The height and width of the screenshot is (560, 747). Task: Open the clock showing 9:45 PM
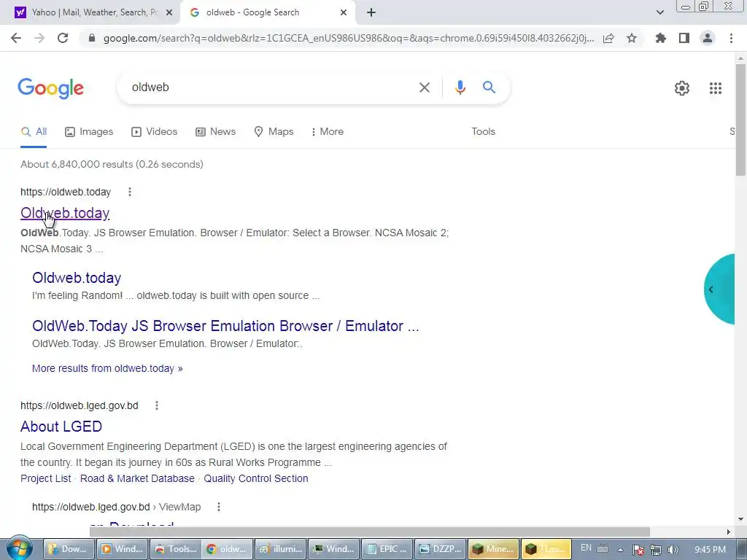pyautogui.click(x=710, y=550)
